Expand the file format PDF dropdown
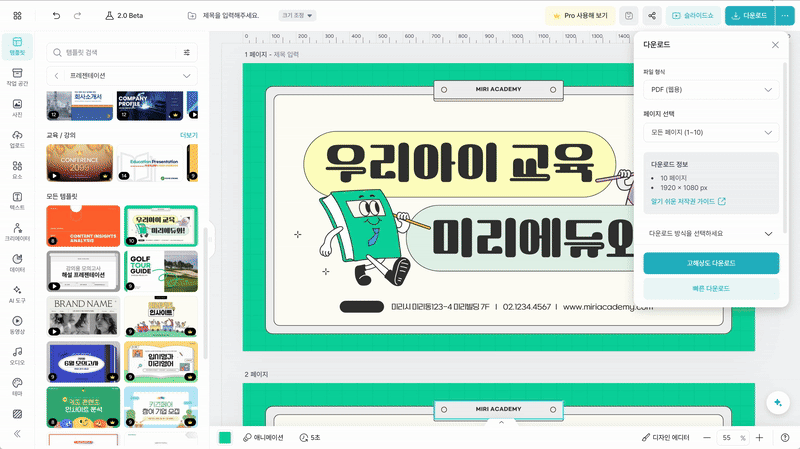 click(x=710, y=90)
